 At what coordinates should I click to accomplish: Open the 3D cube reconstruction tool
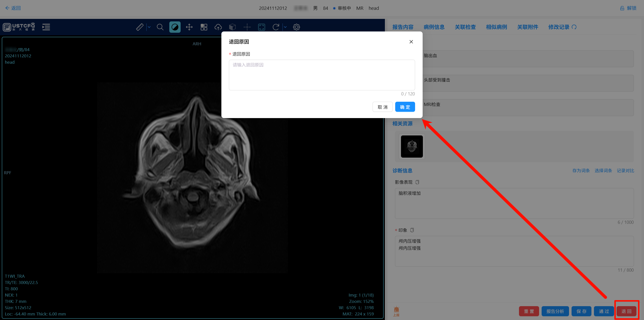tap(232, 27)
